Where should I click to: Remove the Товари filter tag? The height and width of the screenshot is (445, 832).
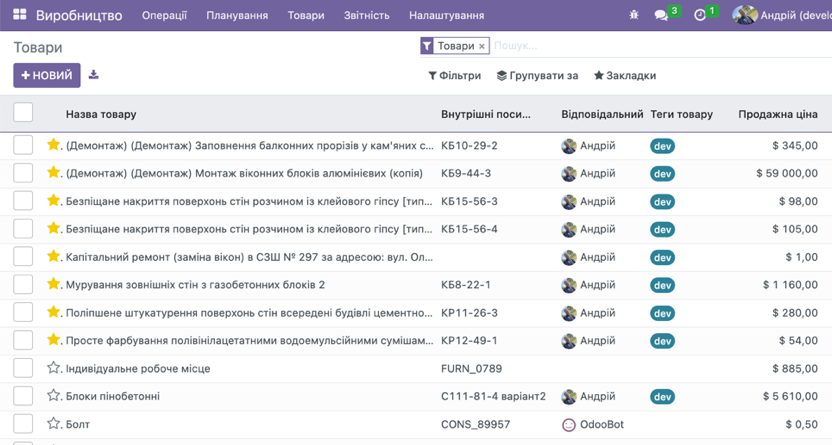coord(482,46)
